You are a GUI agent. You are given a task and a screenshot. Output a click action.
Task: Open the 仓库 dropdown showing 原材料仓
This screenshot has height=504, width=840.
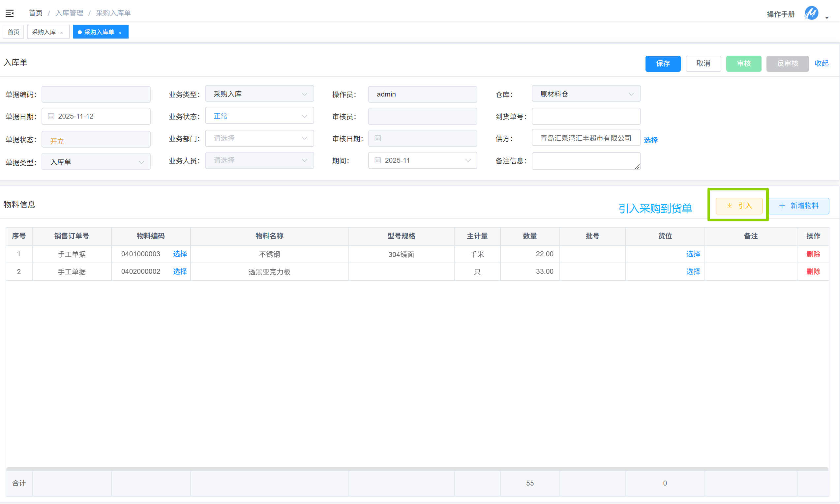pyautogui.click(x=586, y=94)
